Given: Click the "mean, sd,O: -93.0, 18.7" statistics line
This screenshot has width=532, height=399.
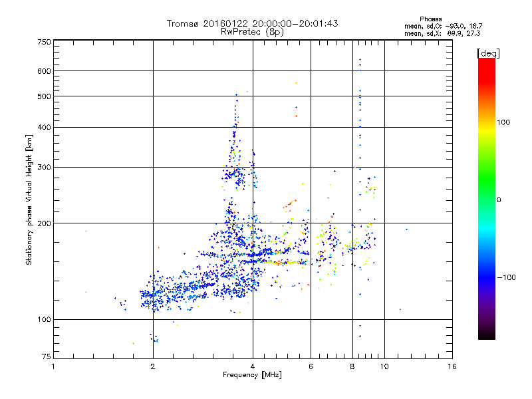Looking at the screenshot, I should click(x=443, y=26).
